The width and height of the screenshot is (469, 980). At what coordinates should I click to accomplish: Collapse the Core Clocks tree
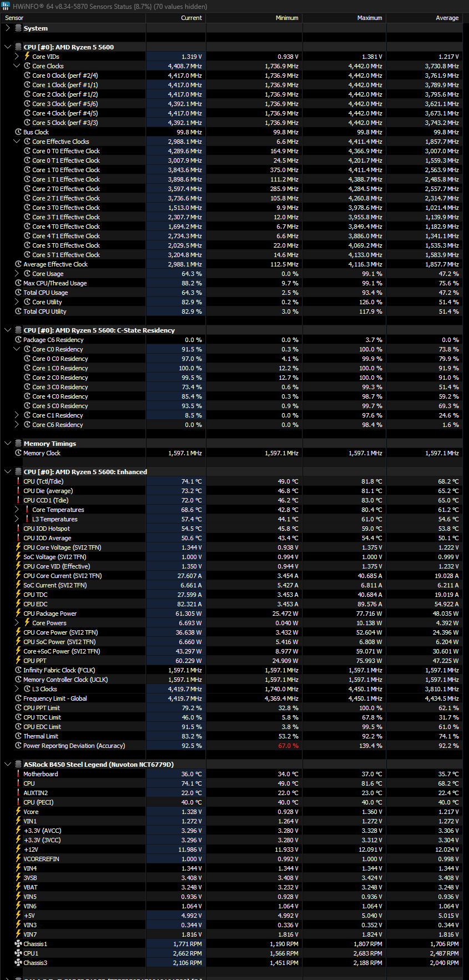pos(17,66)
